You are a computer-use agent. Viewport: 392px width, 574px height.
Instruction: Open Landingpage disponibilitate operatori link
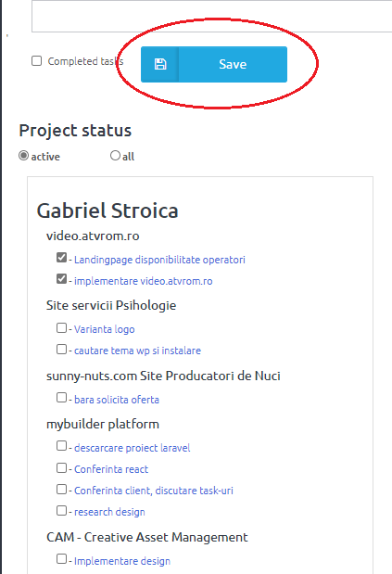159,260
